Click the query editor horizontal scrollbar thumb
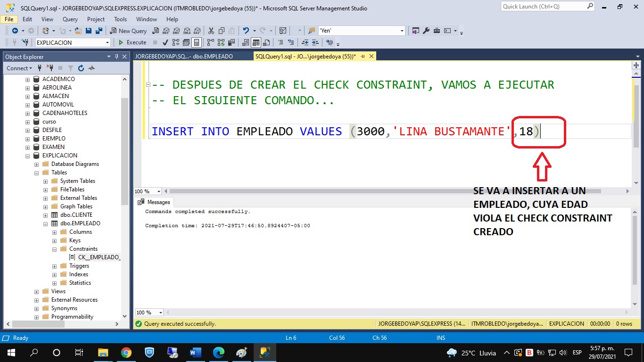This screenshot has height=362, width=644. [385, 191]
